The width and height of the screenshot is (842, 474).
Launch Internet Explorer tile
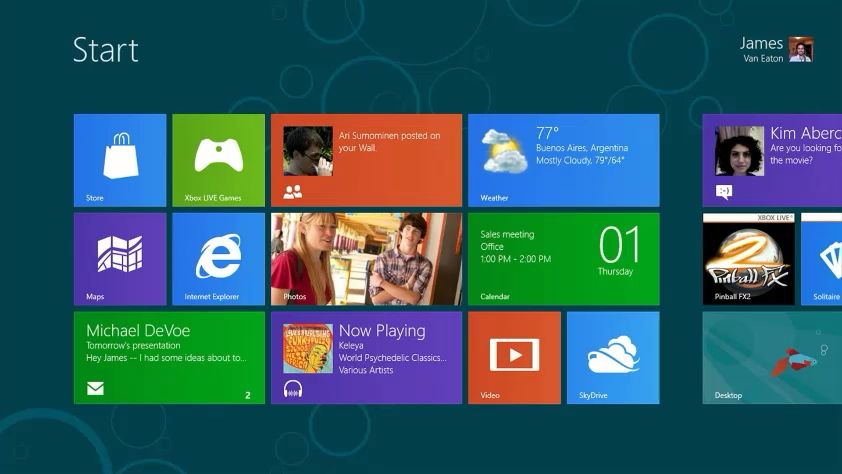[x=219, y=259]
